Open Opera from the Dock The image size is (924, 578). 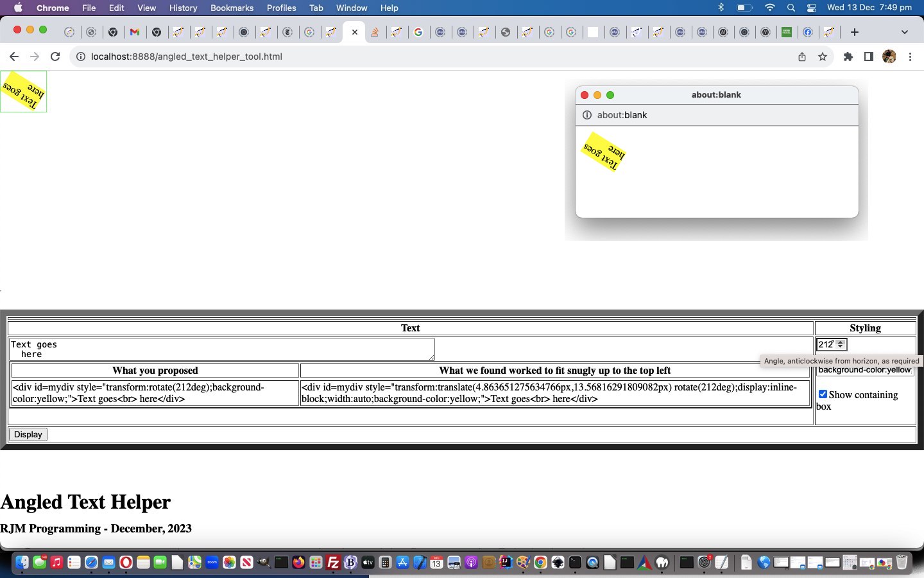point(126,563)
